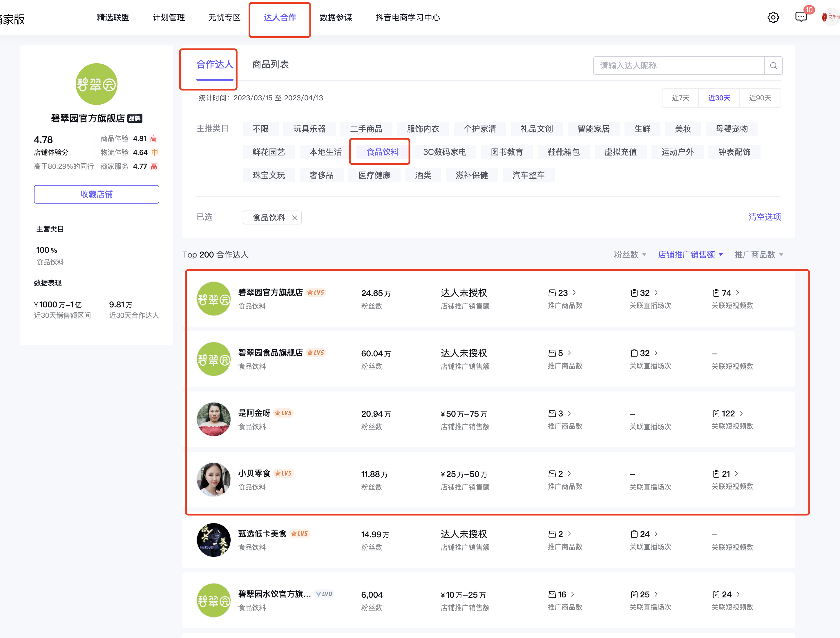Open 抖音电商学习中心 link

point(408,17)
